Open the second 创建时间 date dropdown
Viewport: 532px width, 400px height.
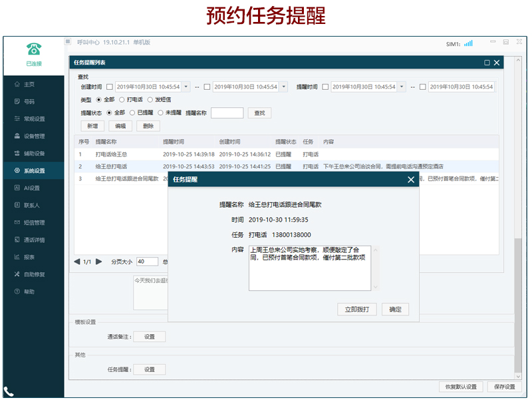pyautogui.click(x=284, y=87)
